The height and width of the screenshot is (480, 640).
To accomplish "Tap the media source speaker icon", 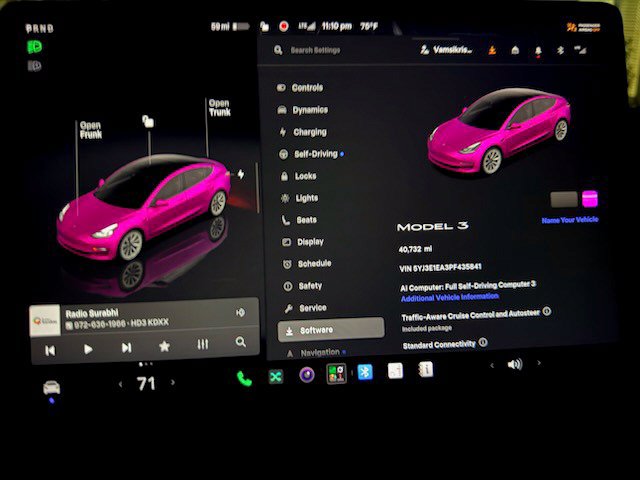I will (x=240, y=313).
